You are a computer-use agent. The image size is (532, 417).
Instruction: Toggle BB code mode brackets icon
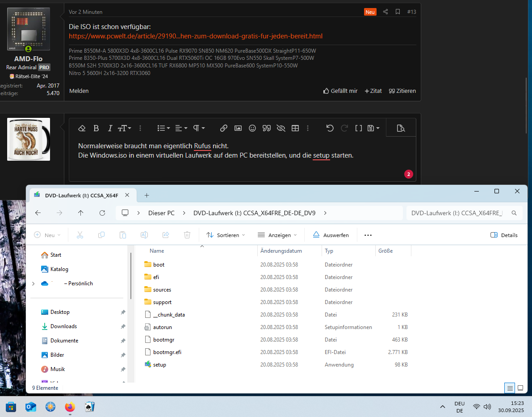(x=359, y=128)
